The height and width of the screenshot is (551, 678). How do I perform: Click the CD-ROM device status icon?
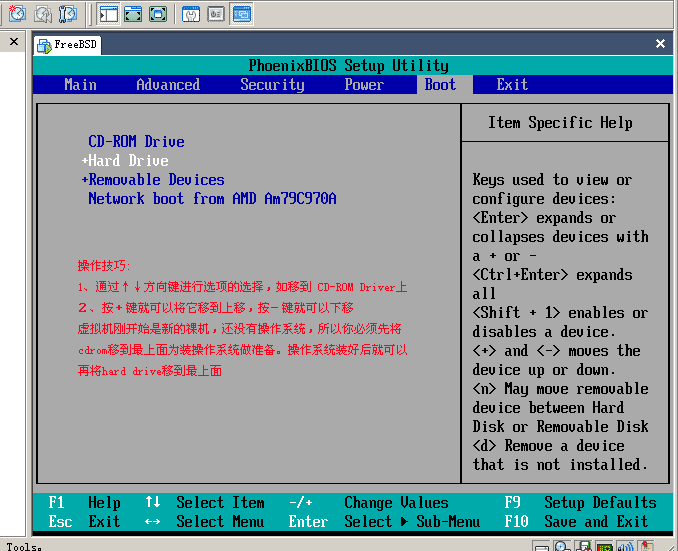point(562,547)
